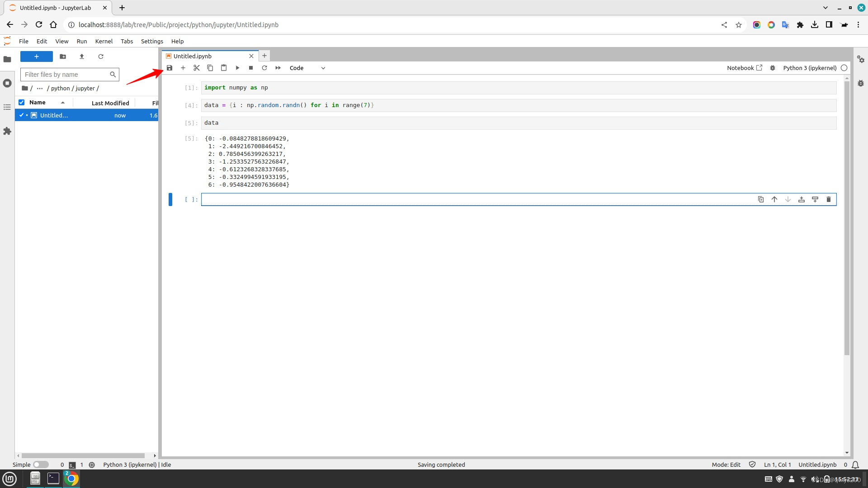The image size is (868, 488).
Task: Click the file browser horizontal scrollbar
Action: point(83,455)
